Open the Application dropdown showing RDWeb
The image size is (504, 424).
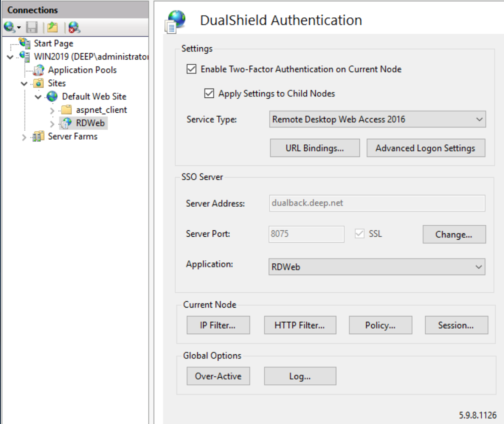377,267
